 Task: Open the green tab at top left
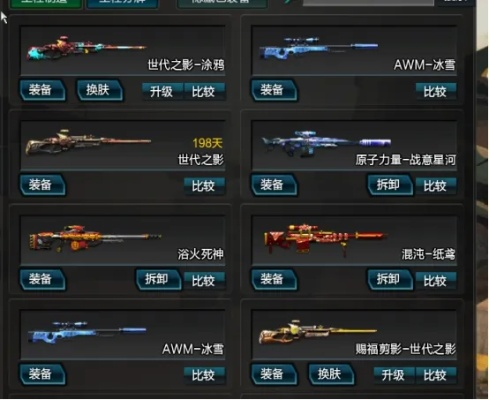pyautogui.click(x=46, y=3)
